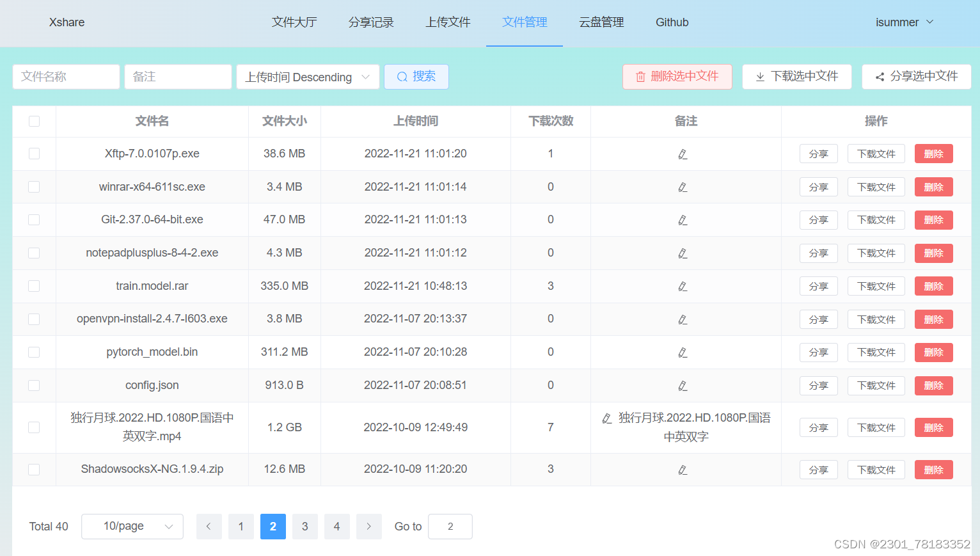Edit remark for Xftp-7.0.0107p.exe
980x556 pixels.
pos(683,154)
